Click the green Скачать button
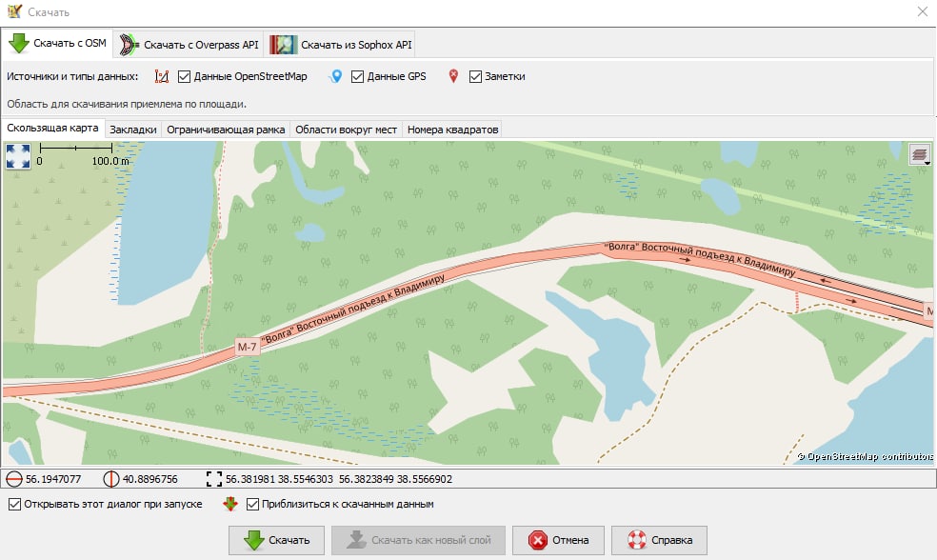The height and width of the screenshot is (560, 937). (x=277, y=540)
